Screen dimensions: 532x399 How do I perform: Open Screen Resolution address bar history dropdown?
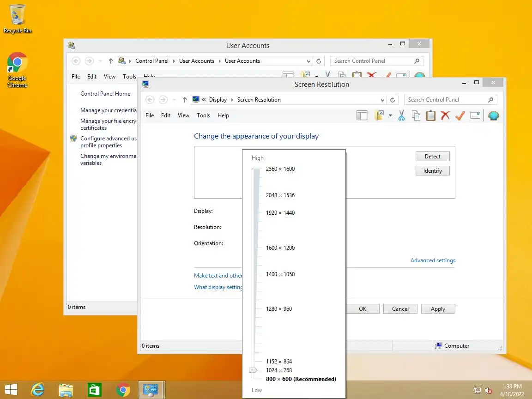click(382, 100)
